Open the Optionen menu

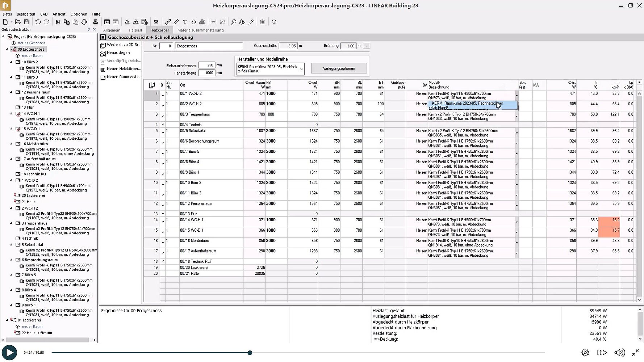pos(79,14)
